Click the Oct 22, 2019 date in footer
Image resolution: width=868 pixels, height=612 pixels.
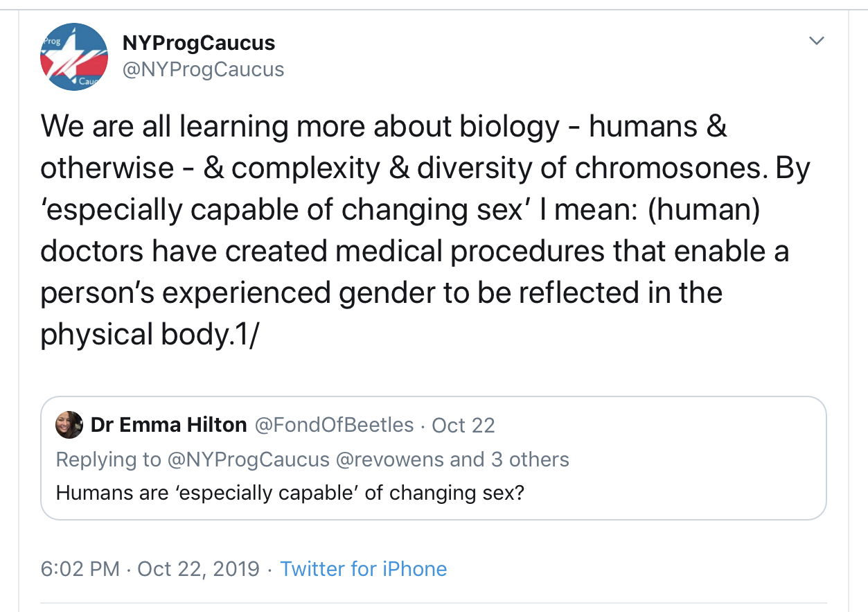[199, 569]
